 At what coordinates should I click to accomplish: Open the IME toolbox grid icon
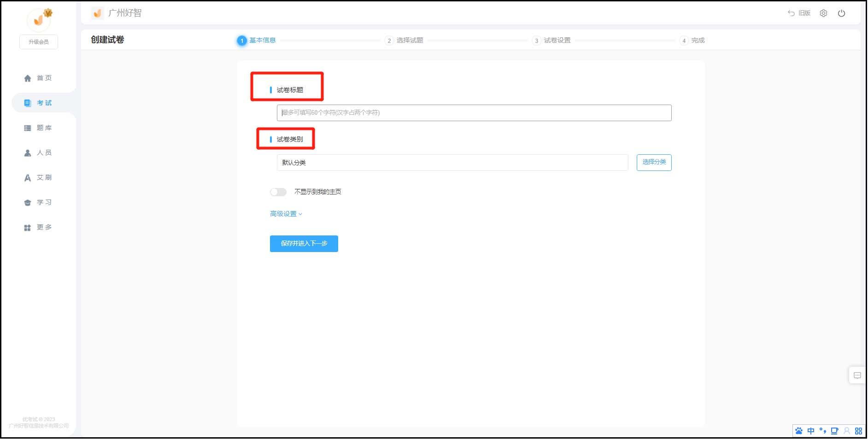(858, 431)
